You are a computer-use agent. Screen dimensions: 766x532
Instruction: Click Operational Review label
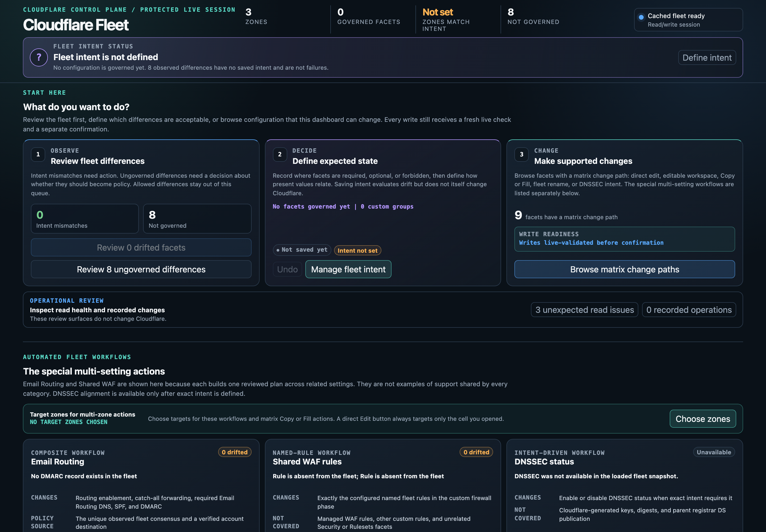point(67,301)
